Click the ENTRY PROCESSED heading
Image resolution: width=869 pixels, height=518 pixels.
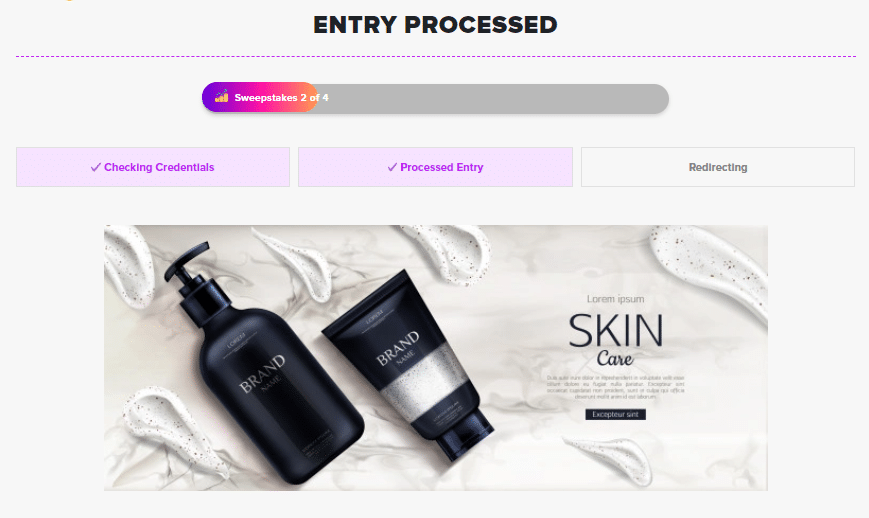coord(435,25)
